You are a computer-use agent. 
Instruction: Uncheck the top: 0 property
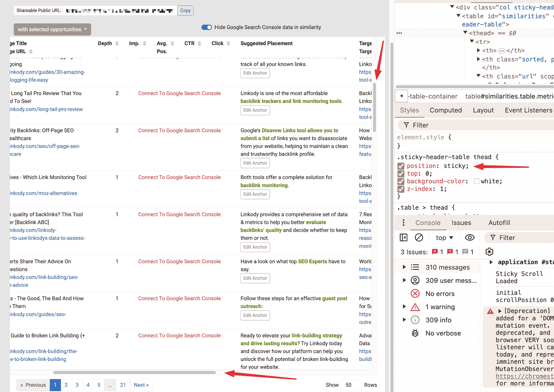coord(401,174)
